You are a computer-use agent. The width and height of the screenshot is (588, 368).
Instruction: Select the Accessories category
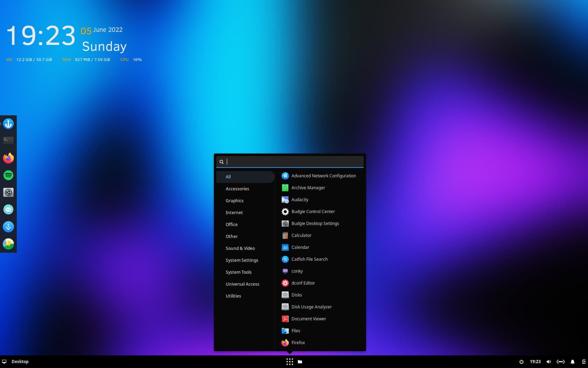[245, 189]
